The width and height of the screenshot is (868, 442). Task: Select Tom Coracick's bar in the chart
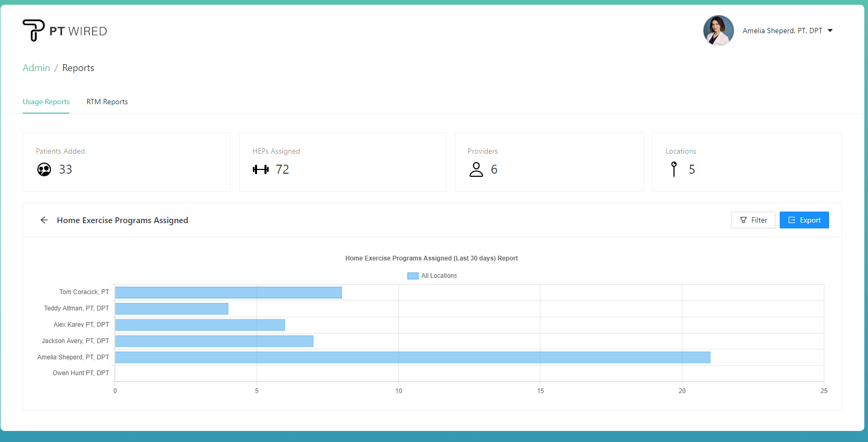tap(228, 293)
